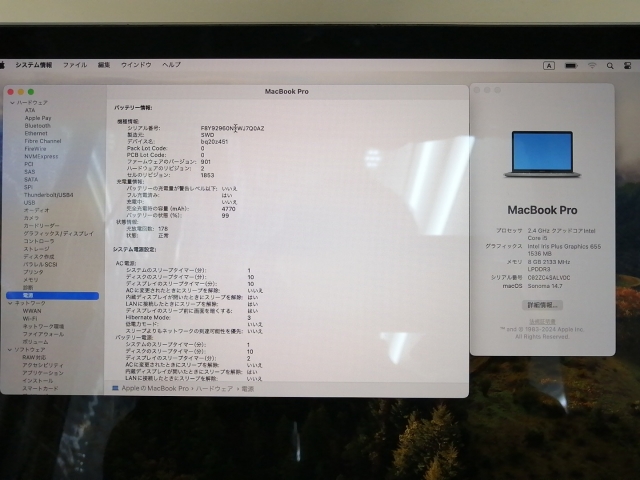Click the Wi-Fi icon in menu bar

(x=592, y=65)
